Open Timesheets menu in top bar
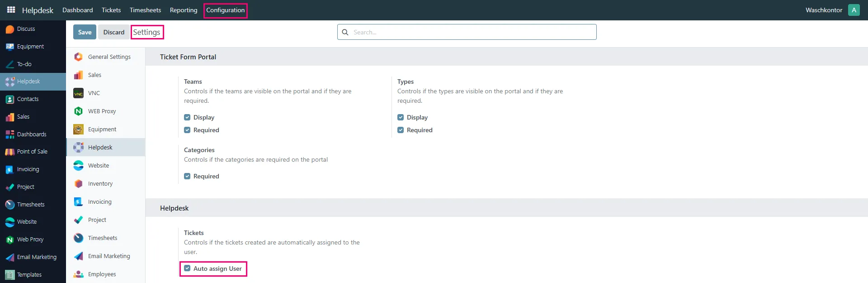Viewport: 868px width, 283px height. point(145,10)
